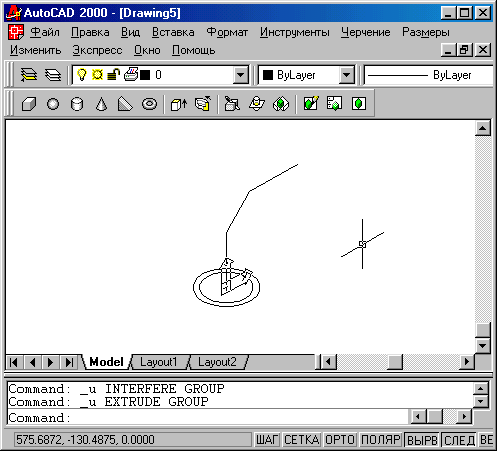
Task: Select the Cylinder solid tool
Action: [77, 104]
